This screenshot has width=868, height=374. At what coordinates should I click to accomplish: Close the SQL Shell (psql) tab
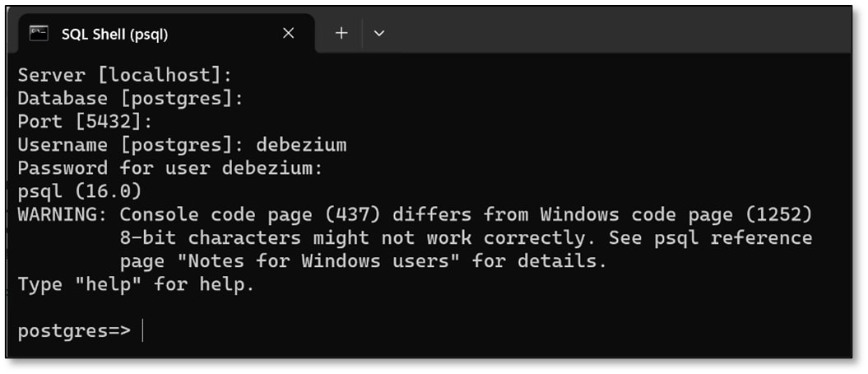pos(289,33)
